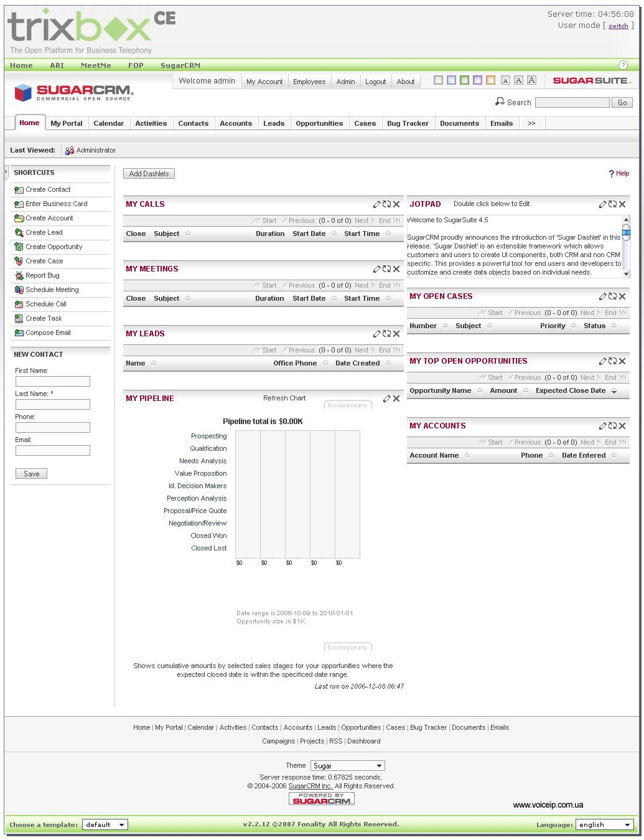Click the Create Contact shortcut icon
This screenshot has width=644, height=840.
point(19,190)
